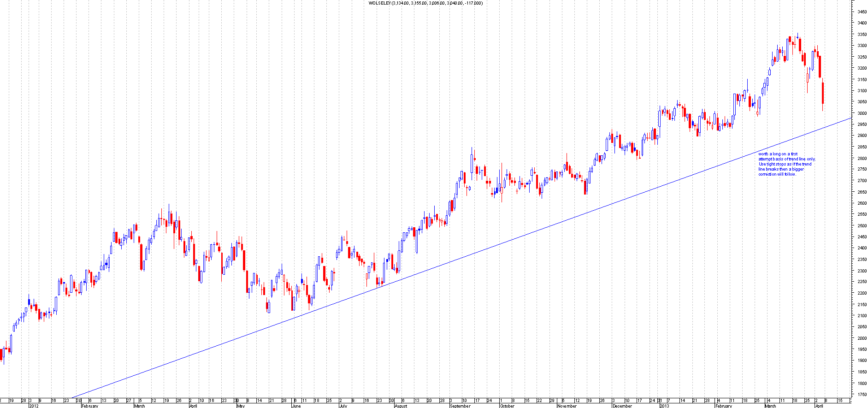Click the rightmost April label on time axis
The width and height of the screenshot is (868, 408).
pyautogui.click(x=819, y=406)
